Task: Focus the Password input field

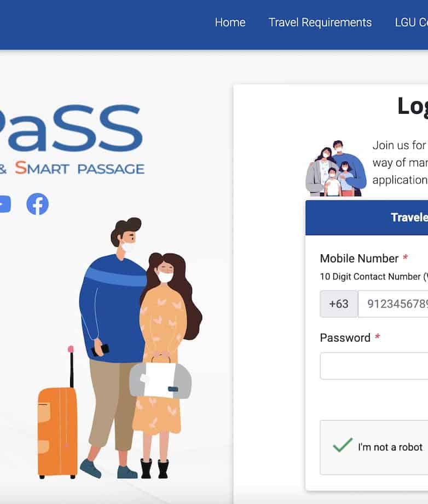Action: pyautogui.click(x=374, y=366)
